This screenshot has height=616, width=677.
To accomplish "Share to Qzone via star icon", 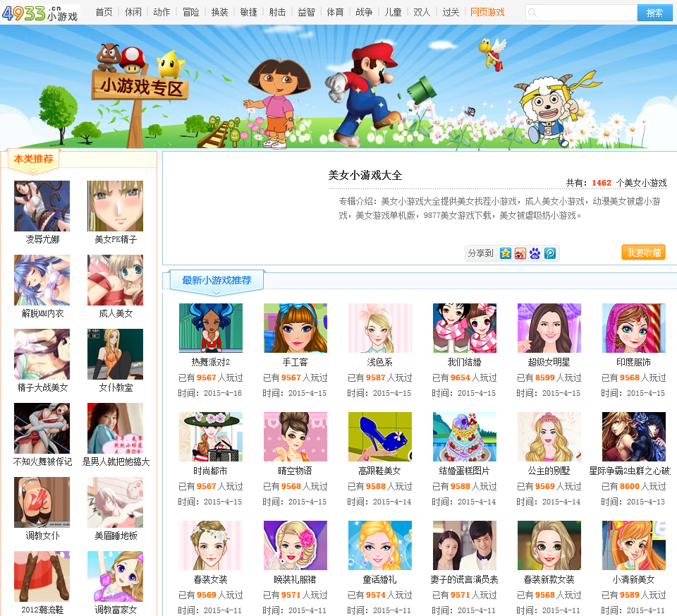I will coord(505,253).
